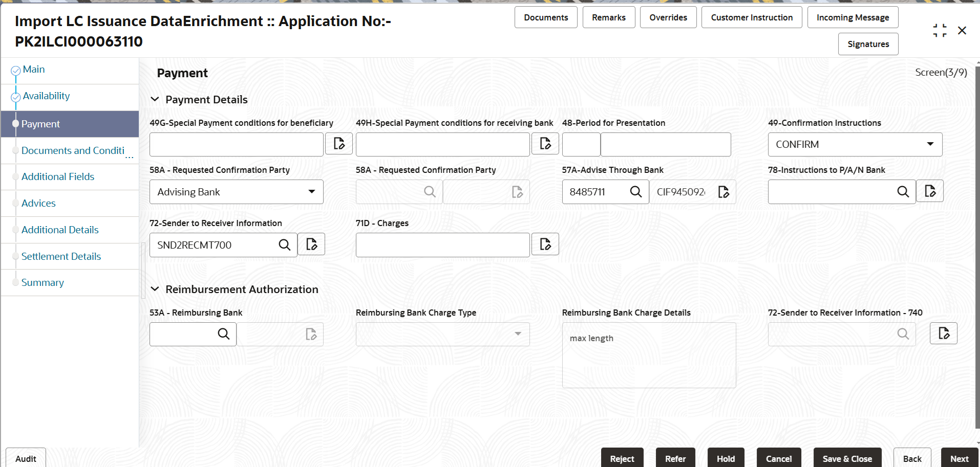Focus 48 Period for Presentation days box

coord(581,144)
